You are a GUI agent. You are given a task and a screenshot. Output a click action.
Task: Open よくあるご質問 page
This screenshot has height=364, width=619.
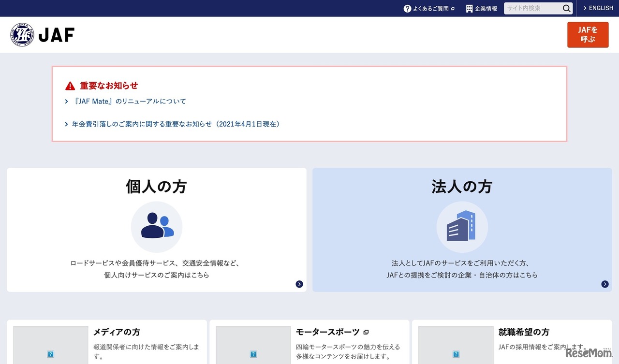coord(430,9)
